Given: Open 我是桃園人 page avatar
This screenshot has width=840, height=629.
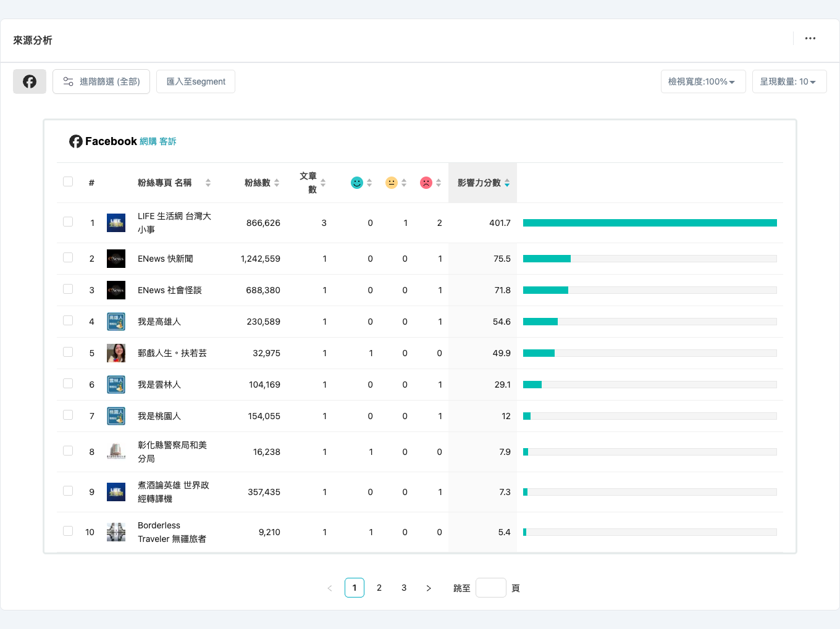Looking at the screenshot, I should 116,416.
